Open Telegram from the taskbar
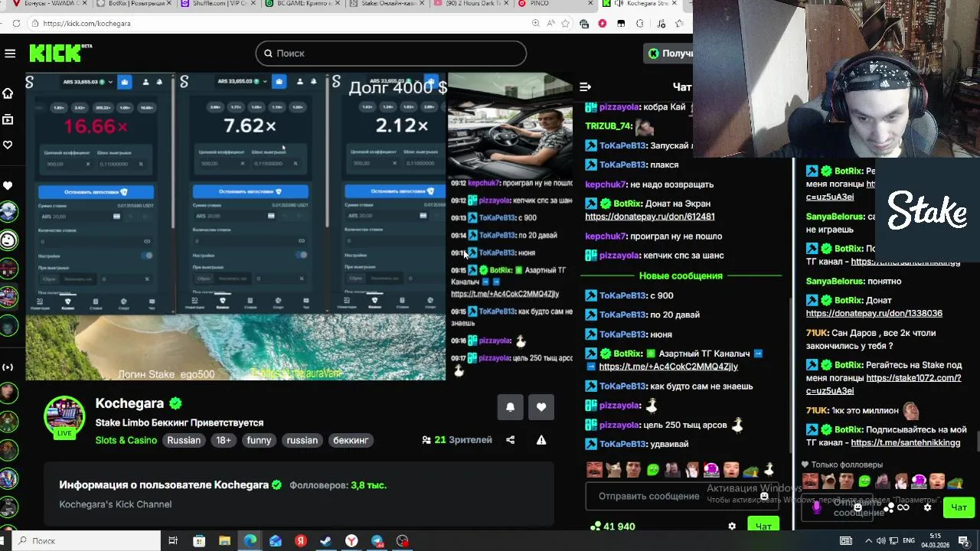 coord(377,541)
